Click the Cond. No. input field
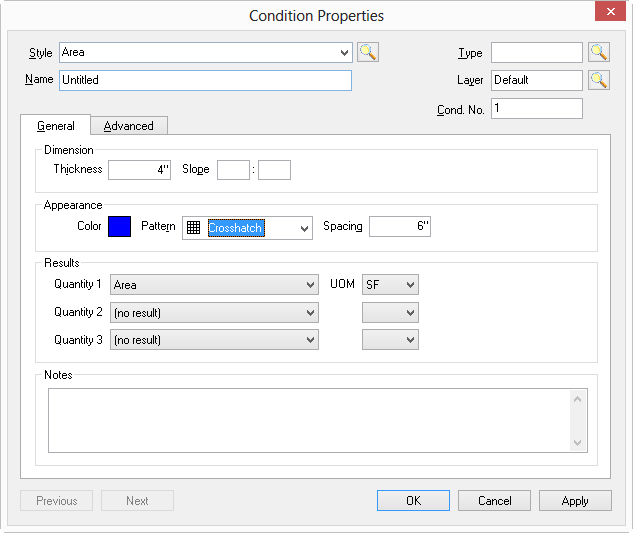 [537, 108]
